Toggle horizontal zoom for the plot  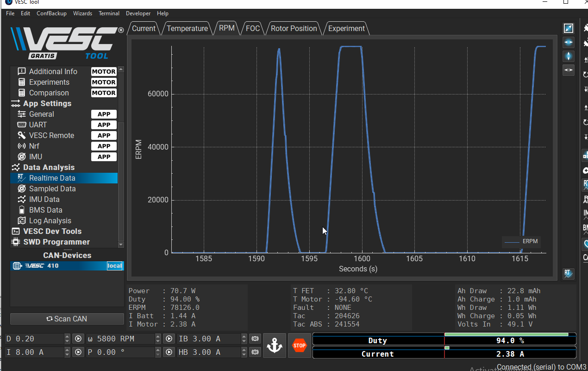click(568, 43)
